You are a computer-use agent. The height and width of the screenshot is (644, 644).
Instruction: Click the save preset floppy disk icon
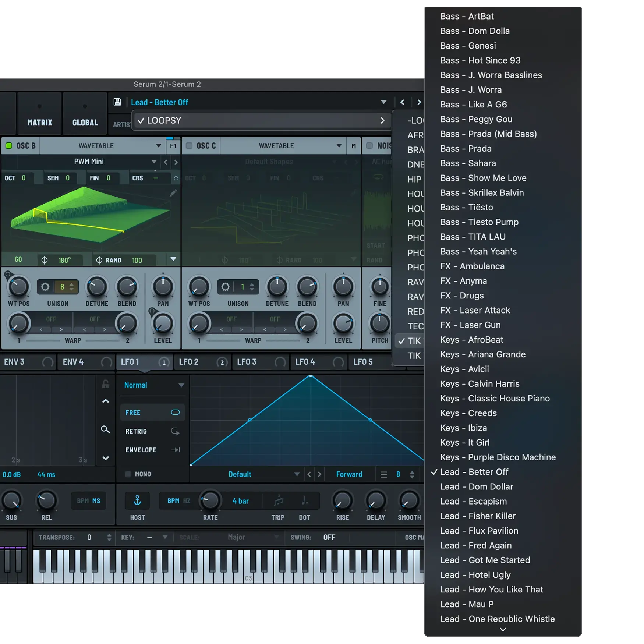pyautogui.click(x=117, y=102)
